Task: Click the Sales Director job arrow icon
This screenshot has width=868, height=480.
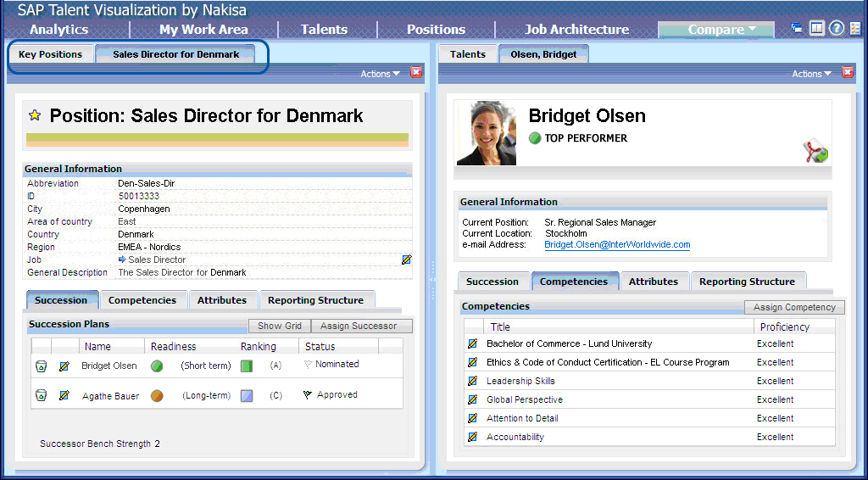Action: click(x=122, y=260)
